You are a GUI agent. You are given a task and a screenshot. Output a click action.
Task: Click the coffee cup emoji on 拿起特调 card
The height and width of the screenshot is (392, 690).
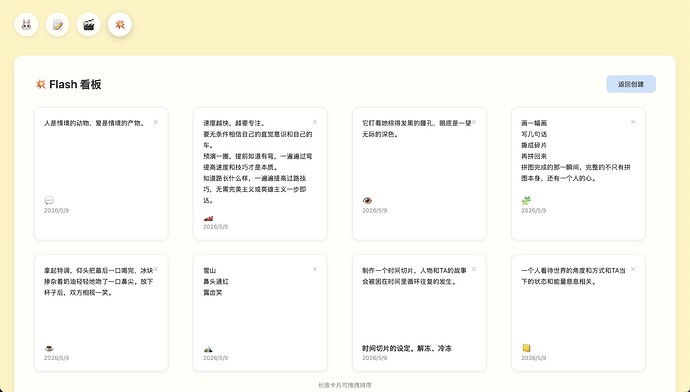pos(49,348)
